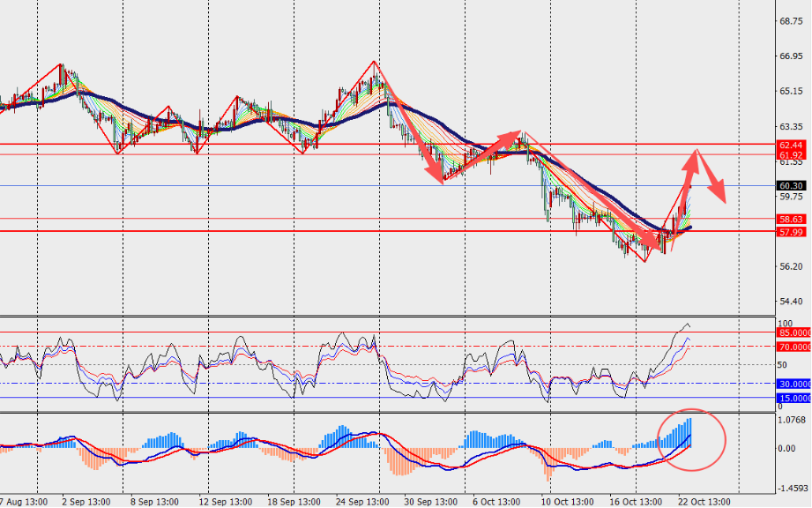Viewport: 812px width, 508px height.
Task: Click the red 58.63 price level label
Action: pyautogui.click(x=791, y=219)
